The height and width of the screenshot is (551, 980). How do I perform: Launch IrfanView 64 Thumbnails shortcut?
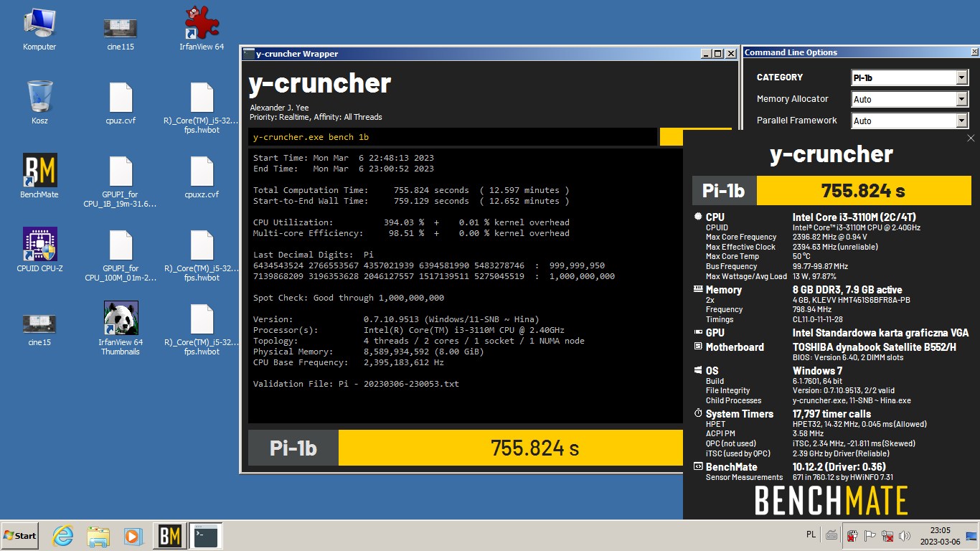tap(121, 329)
